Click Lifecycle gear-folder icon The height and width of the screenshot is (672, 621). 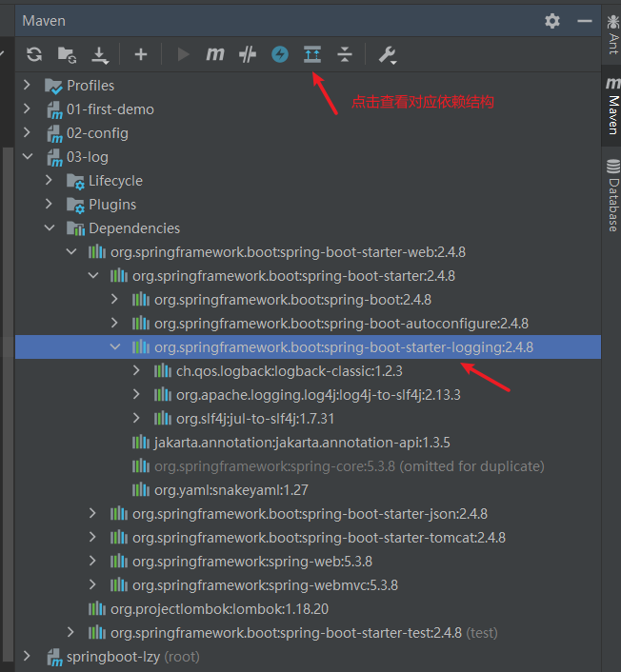coord(75,181)
